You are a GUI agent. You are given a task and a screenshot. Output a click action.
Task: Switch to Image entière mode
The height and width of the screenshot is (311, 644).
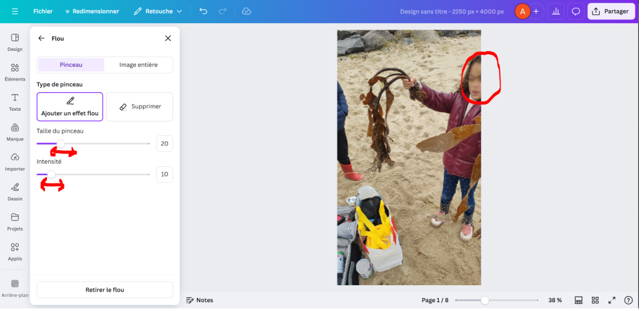[138, 65]
